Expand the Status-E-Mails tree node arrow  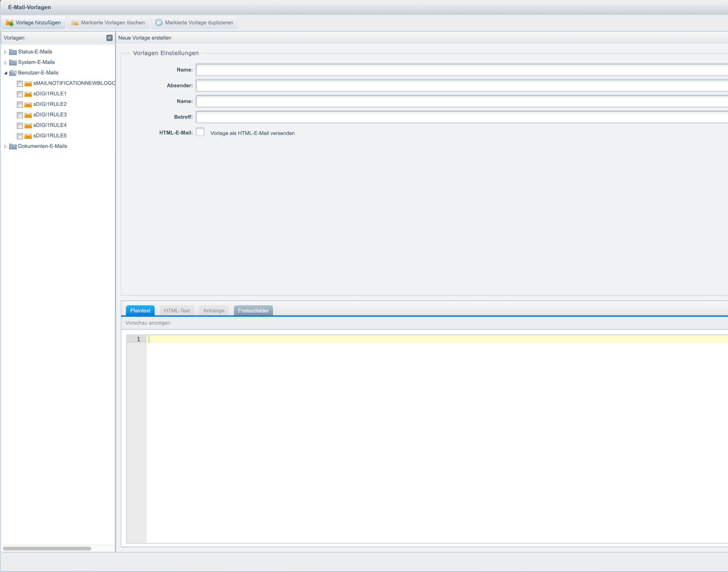(x=5, y=52)
